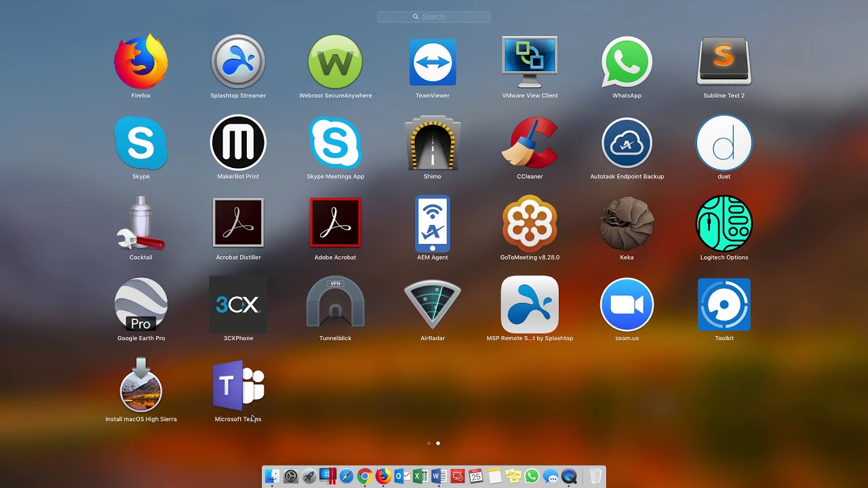The image size is (868, 488).
Task: Open AEM Agent
Action: [x=433, y=223]
